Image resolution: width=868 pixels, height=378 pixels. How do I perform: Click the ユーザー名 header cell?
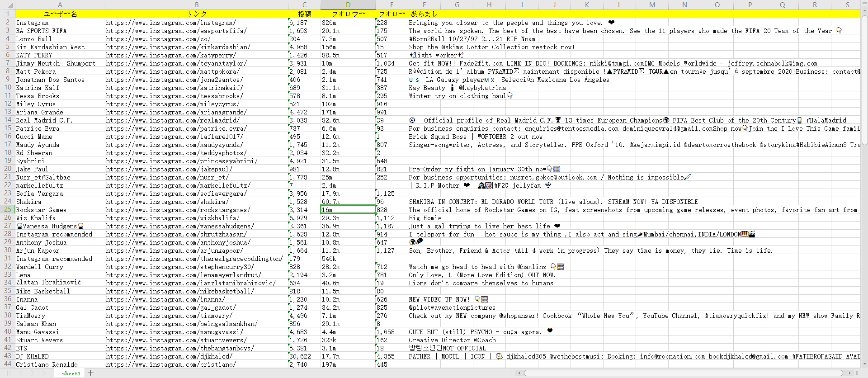60,14
